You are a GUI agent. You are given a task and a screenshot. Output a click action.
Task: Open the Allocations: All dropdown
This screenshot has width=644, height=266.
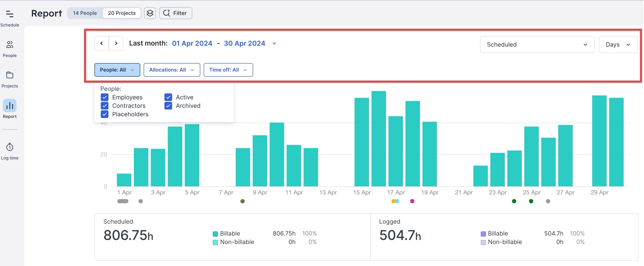[x=172, y=70]
